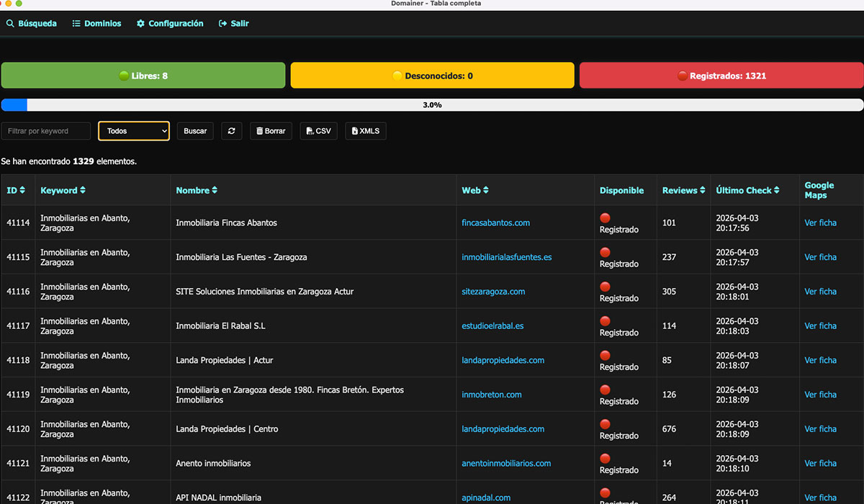This screenshot has width=864, height=504.
Task: Select timestamp 2026-04-03 20:18:01
Action: pyautogui.click(x=737, y=292)
